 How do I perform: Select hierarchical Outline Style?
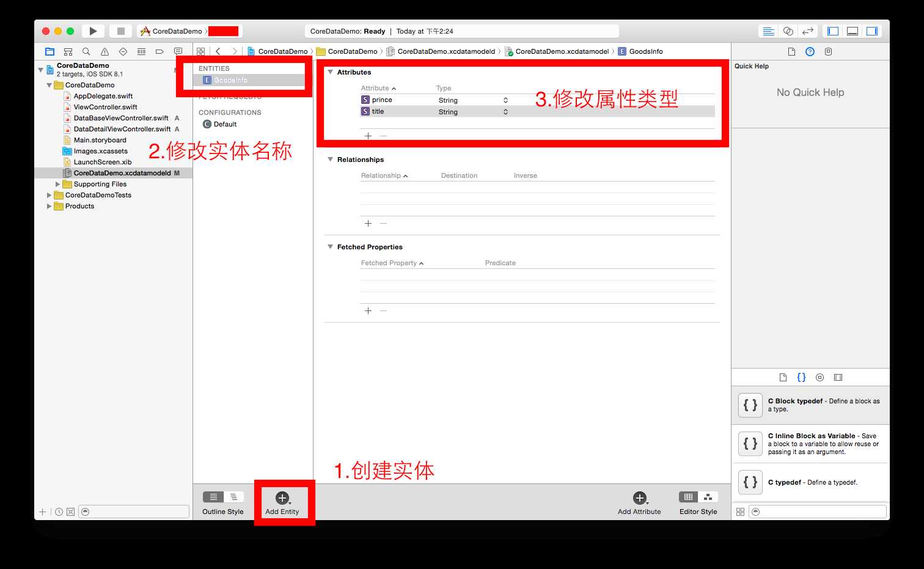click(x=233, y=497)
